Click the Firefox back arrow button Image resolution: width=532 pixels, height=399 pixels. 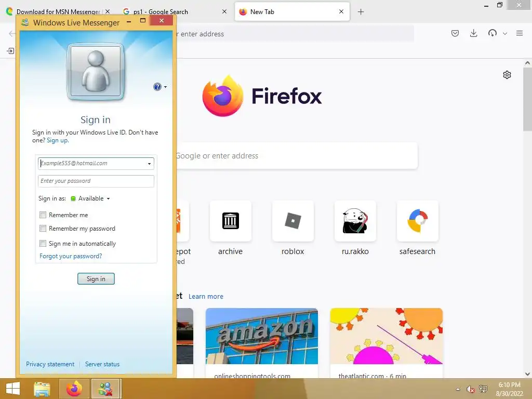tap(11, 33)
